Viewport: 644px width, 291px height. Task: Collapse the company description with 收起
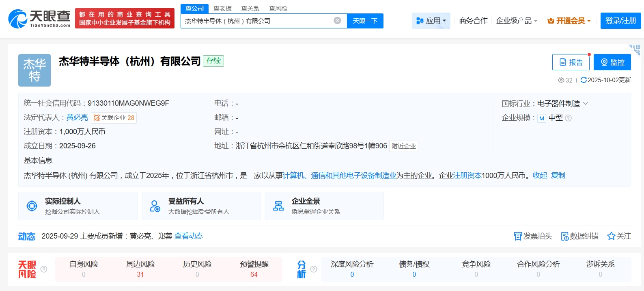tap(540, 176)
